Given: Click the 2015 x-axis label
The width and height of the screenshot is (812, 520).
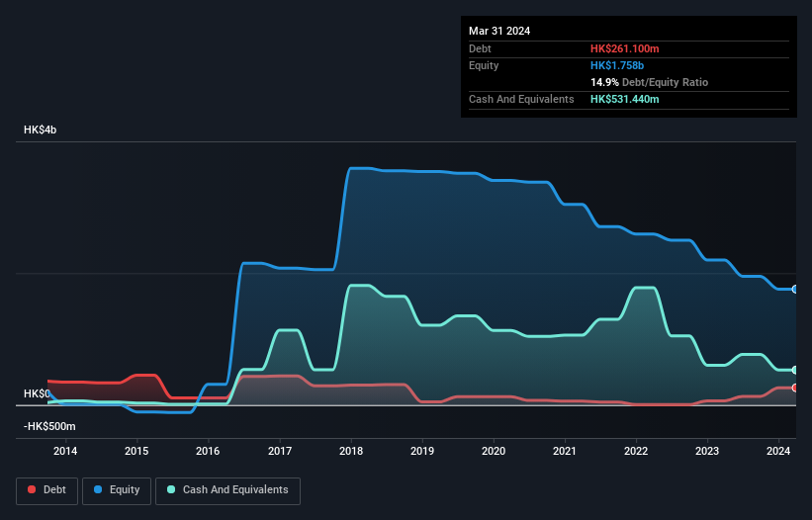Looking at the screenshot, I should click(136, 451).
